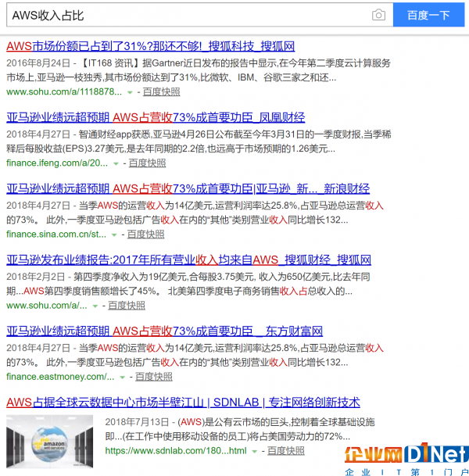Open 百度快照 for the finance.eastmoney.com result
The height and width of the screenshot is (476, 469).
154,377
